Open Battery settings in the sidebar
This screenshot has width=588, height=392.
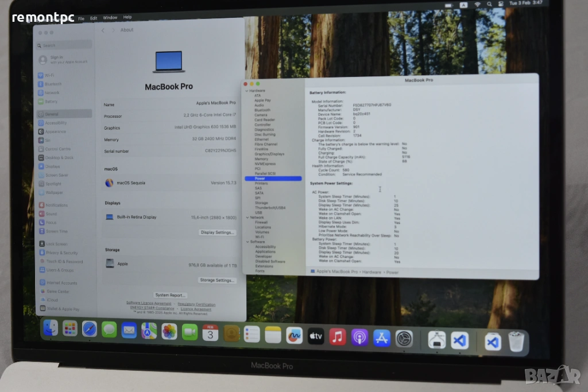tap(51, 102)
